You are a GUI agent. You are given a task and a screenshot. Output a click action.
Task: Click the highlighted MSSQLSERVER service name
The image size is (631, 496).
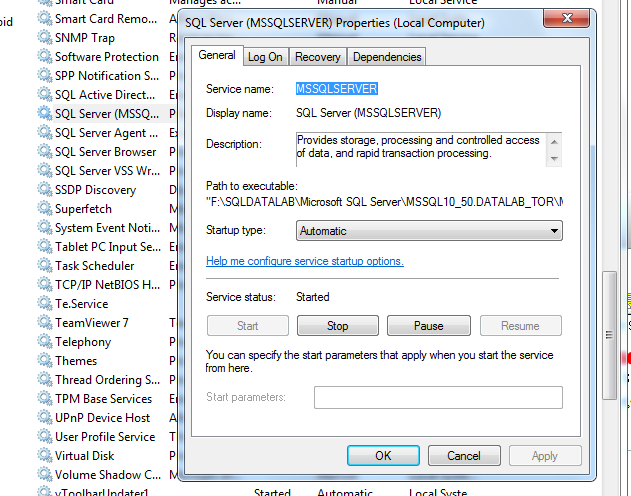tap(337, 89)
